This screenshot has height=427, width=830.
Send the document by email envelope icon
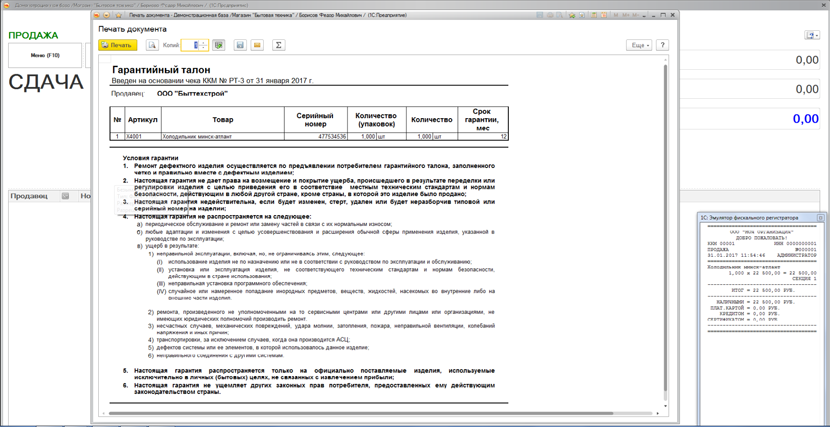point(257,45)
